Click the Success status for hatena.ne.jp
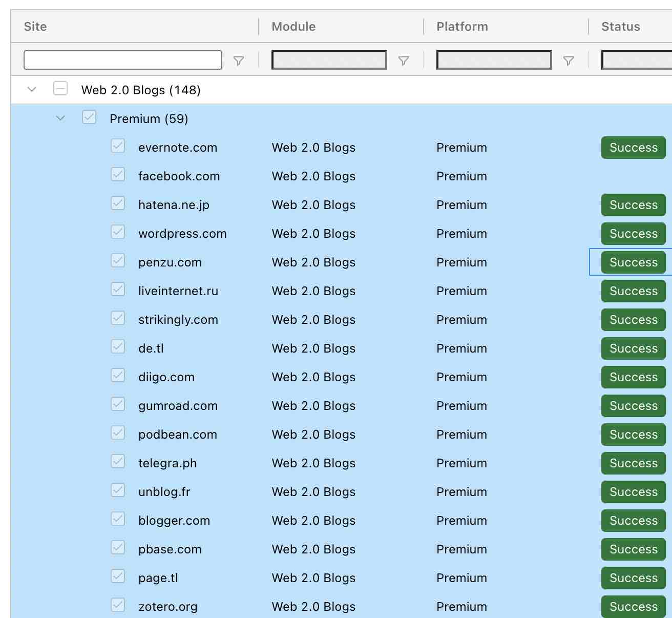This screenshot has height=618, width=672. click(x=633, y=204)
